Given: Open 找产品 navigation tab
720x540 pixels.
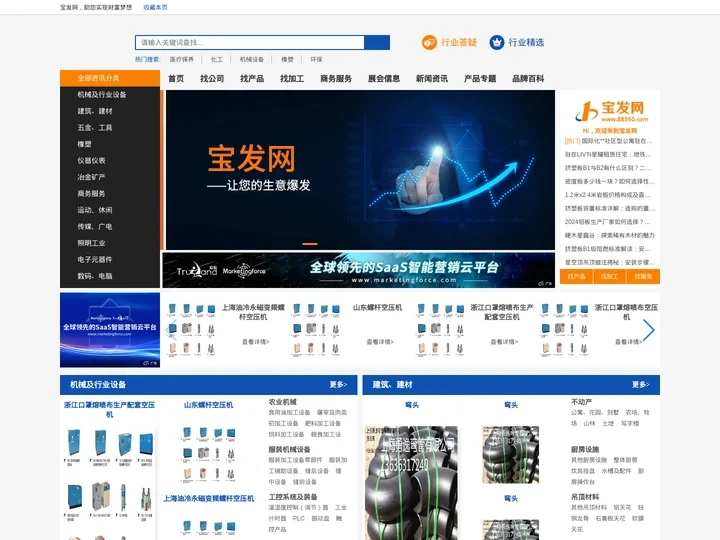Looking at the screenshot, I should [x=252, y=79].
